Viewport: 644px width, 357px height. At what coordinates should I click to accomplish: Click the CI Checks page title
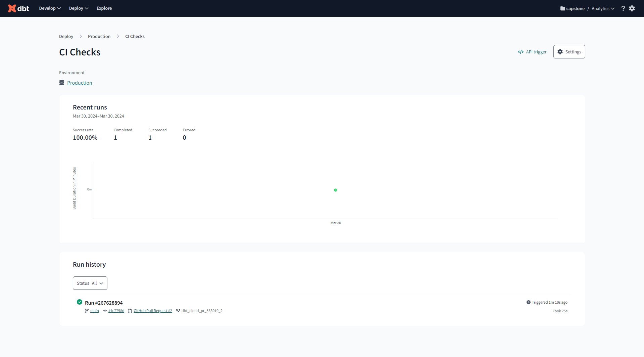(x=80, y=52)
